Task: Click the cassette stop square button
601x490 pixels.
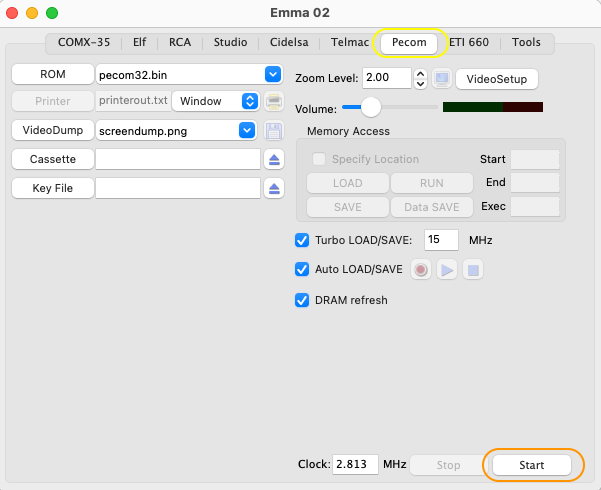Action: (473, 270)
